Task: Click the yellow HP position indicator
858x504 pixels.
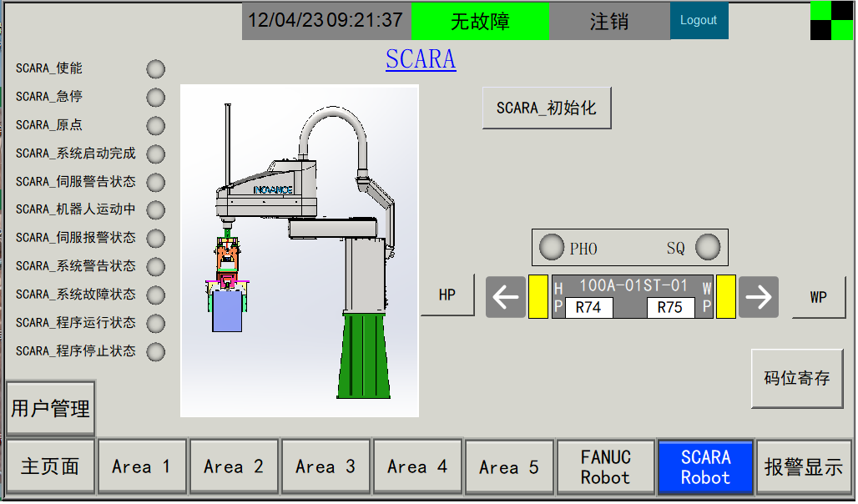Action: coord(538,296)
